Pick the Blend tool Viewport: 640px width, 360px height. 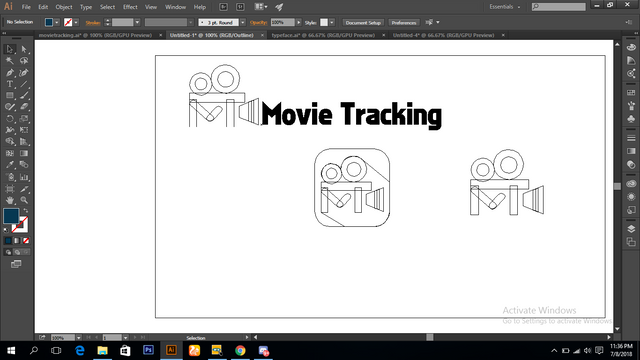24,165
